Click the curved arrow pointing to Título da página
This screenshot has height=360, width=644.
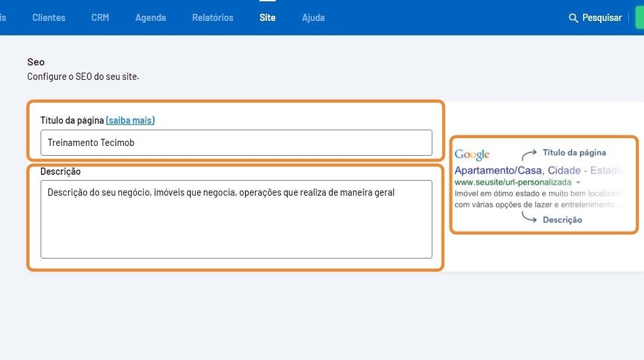[529, 154]
